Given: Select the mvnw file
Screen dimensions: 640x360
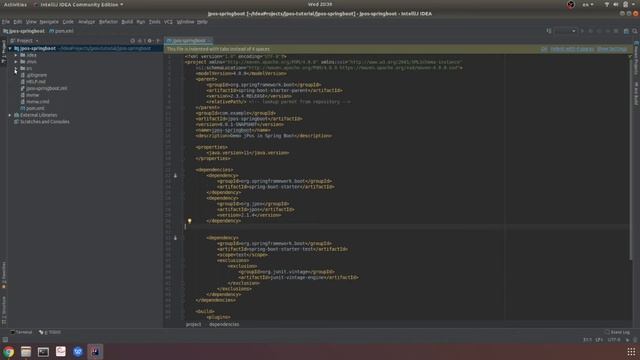Looking at the screenshot, I should point(30,95).
